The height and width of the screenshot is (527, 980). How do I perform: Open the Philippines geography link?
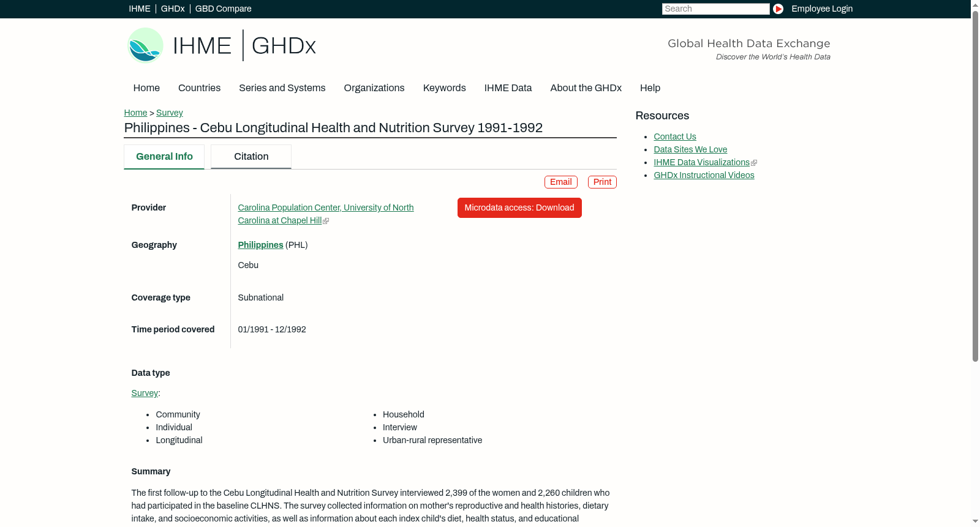[x=261, y=245]
